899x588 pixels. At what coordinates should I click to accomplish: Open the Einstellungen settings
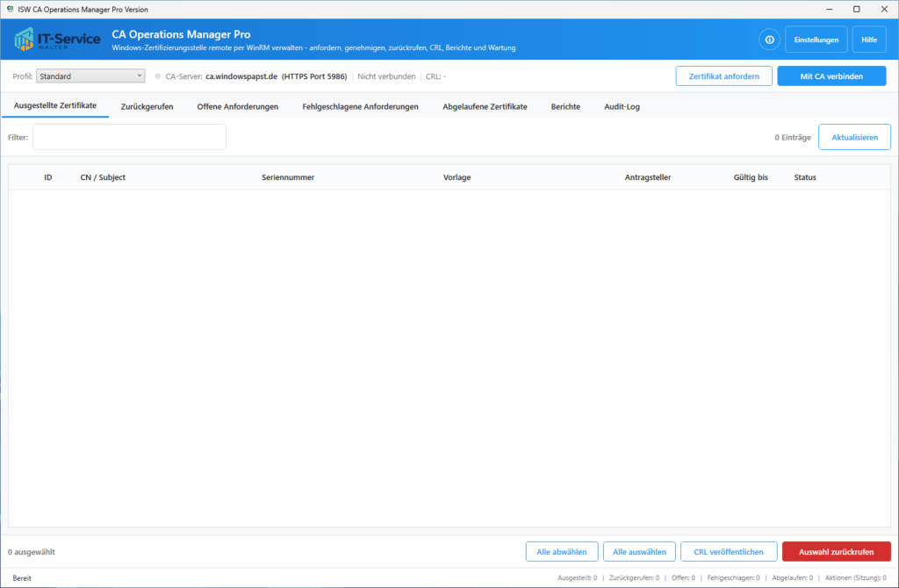tap(816, 39)
